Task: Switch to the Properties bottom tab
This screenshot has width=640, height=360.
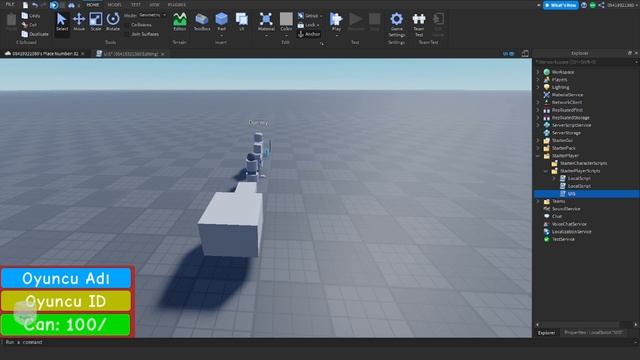Action: coord(593,333)
